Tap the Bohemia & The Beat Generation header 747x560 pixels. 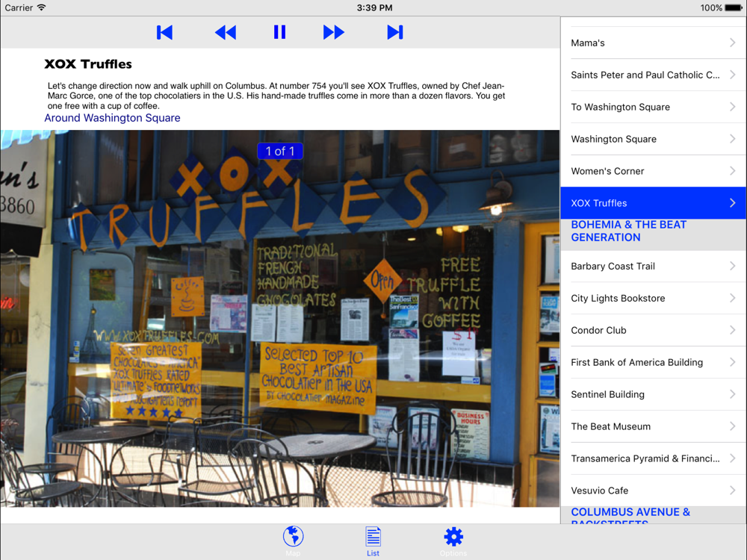click(654, 234)
